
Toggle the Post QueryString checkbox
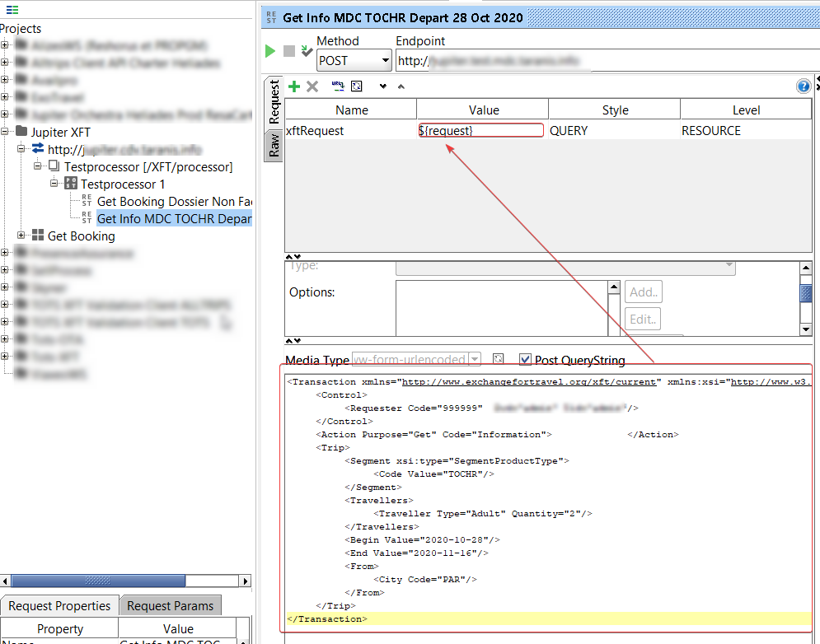click(525, 360)
